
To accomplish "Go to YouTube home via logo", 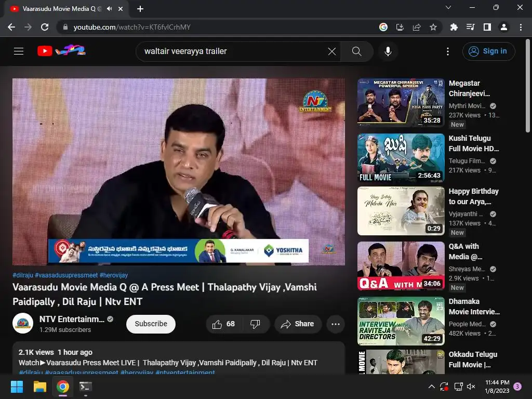I will pyautogui.click(x=61, y=51).
